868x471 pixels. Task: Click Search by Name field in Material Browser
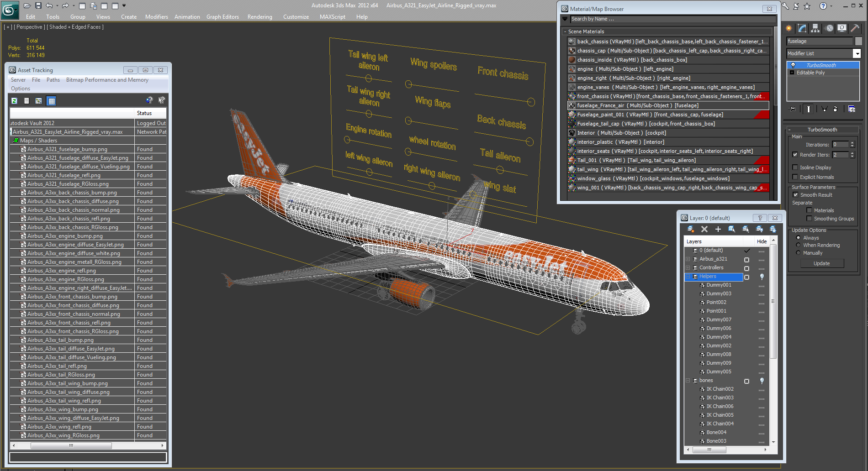673,19
